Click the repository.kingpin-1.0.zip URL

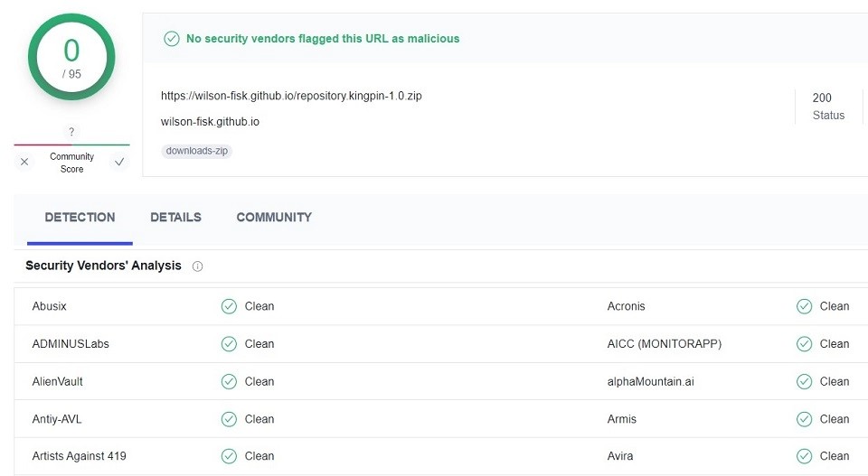(x=291, y=96)
